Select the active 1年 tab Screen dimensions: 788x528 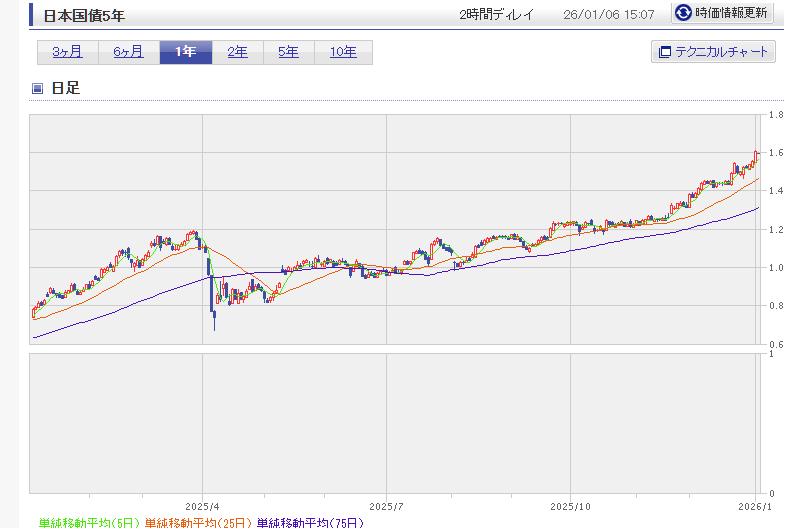point(185,52)
